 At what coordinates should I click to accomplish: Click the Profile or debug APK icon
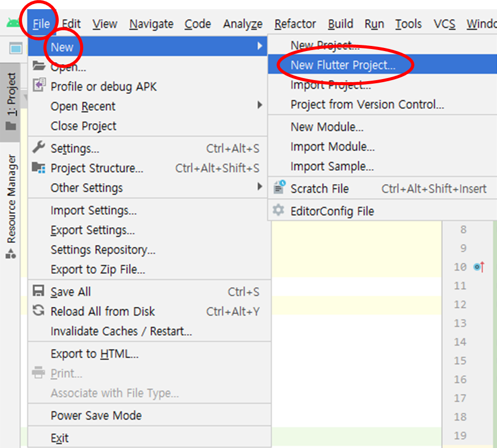pyautogui.click(x=39, y=85)
